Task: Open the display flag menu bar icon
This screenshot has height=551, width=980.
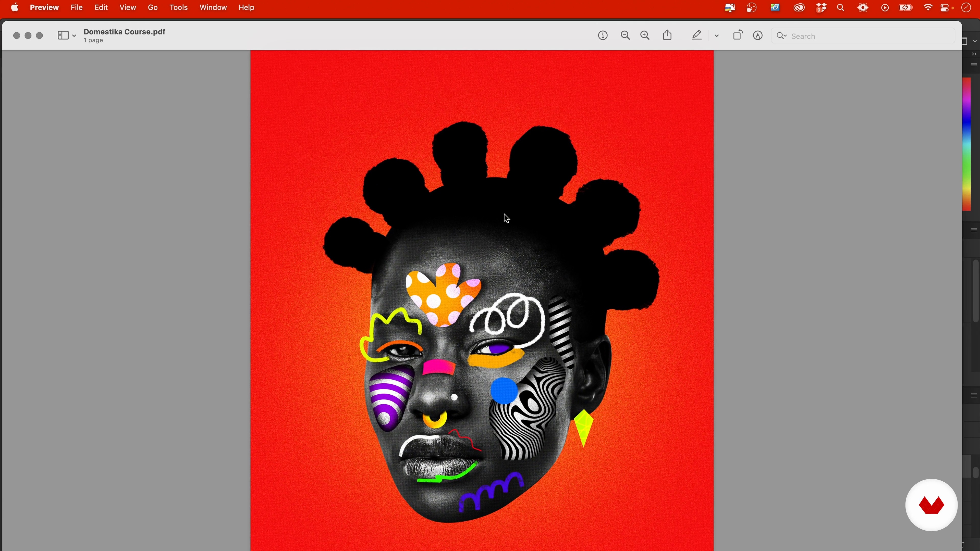Action: point(730,8)
